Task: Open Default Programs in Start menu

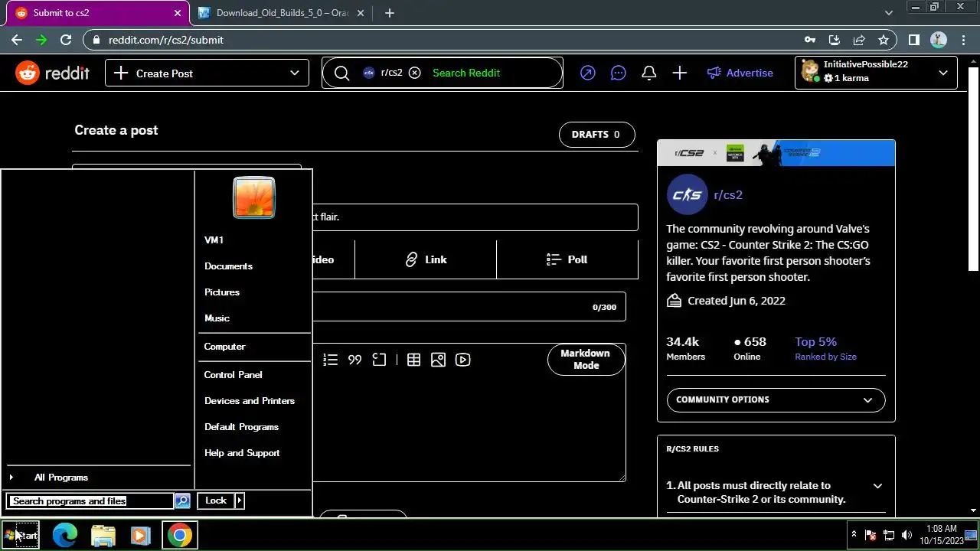Action: (x=241, y=426)
